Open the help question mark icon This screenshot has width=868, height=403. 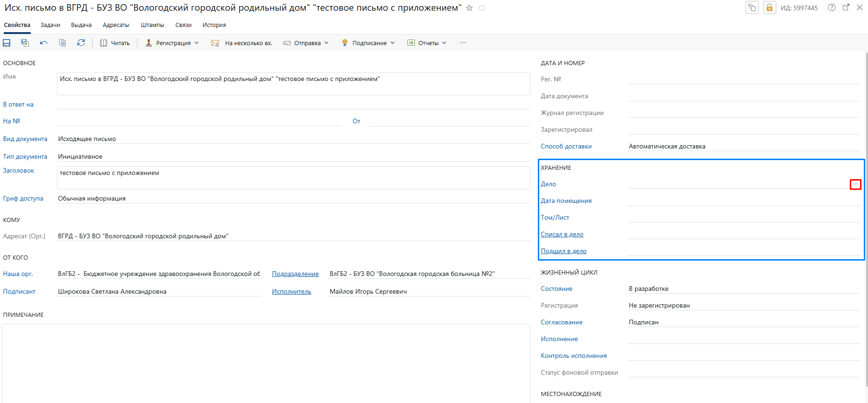coord(831,7)
